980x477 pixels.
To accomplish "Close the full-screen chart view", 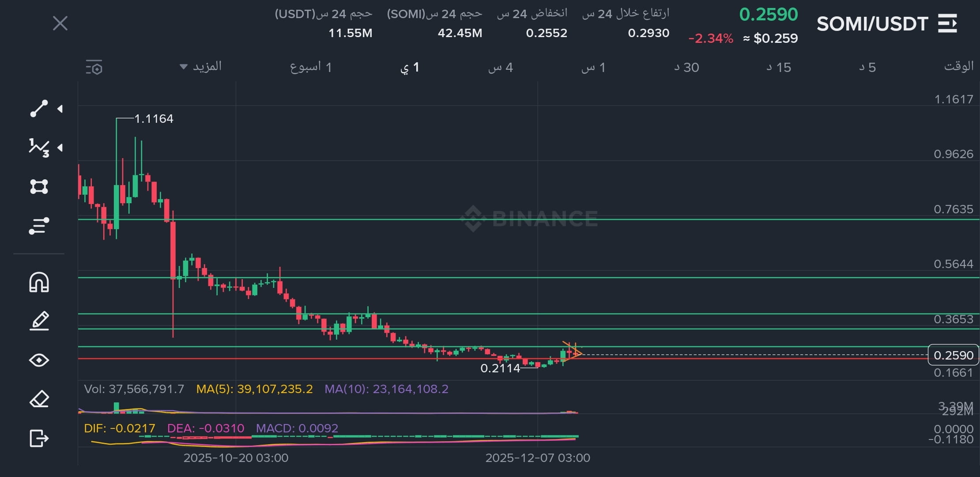I will [60, 23].
